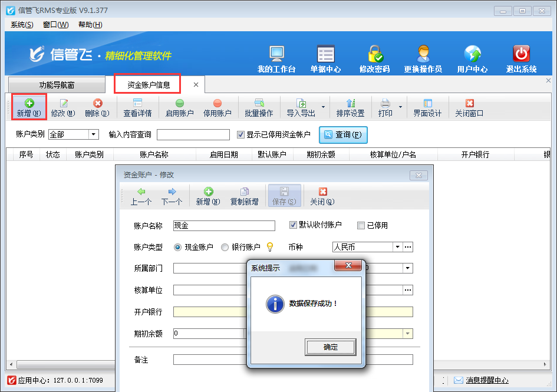Uncheck the 默认收付账户 checkbox

(293, 225)
